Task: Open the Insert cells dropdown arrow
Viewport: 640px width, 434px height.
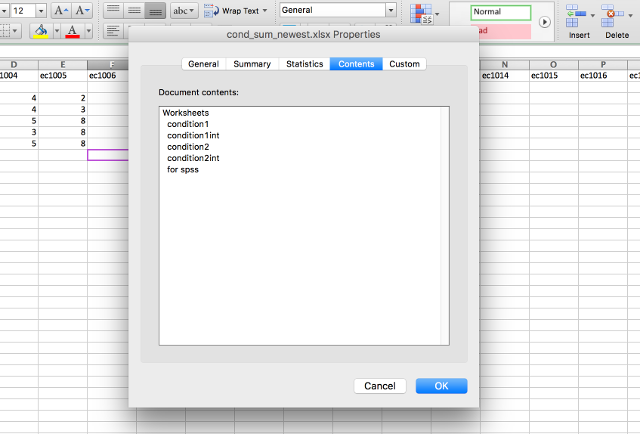Action: click(x=592, y=16)
